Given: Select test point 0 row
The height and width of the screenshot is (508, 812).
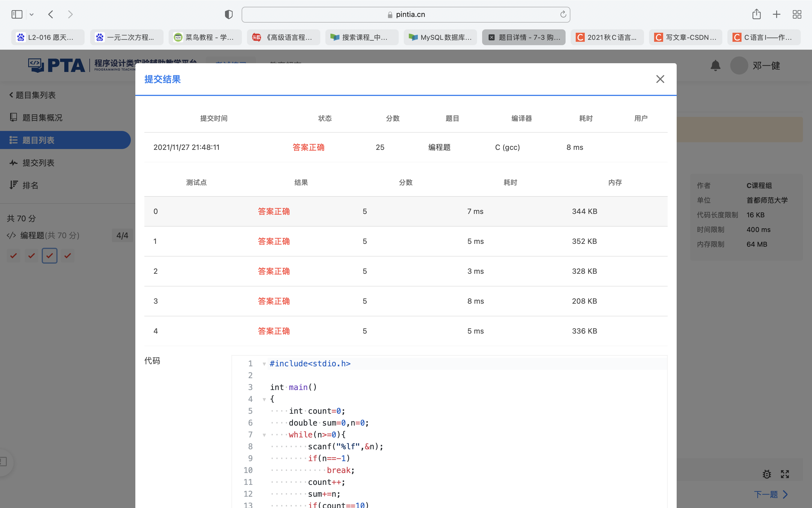Looking at the screenshot, I should (406, 211).
